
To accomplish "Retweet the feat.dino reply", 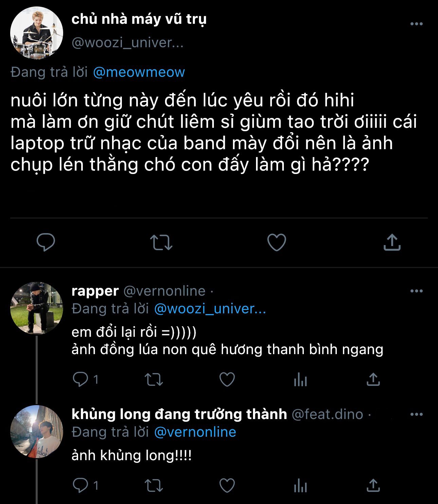I will [x=154, y=485].
